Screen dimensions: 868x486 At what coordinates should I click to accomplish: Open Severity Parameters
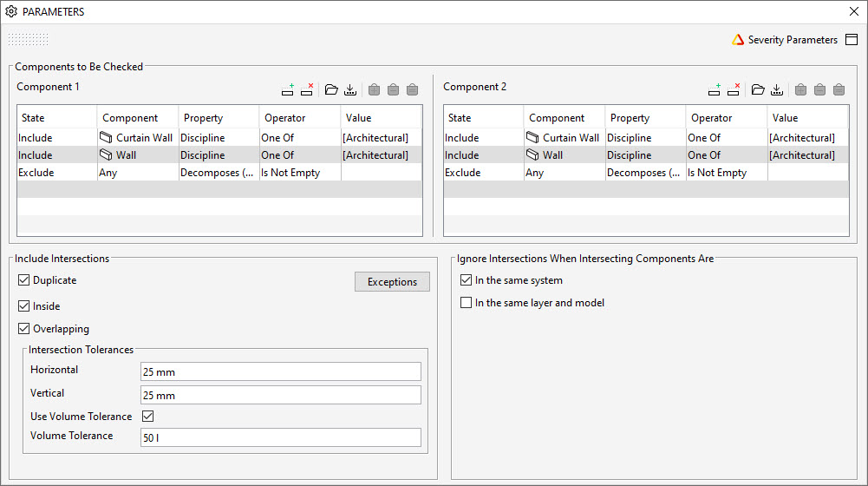[793, 40]
